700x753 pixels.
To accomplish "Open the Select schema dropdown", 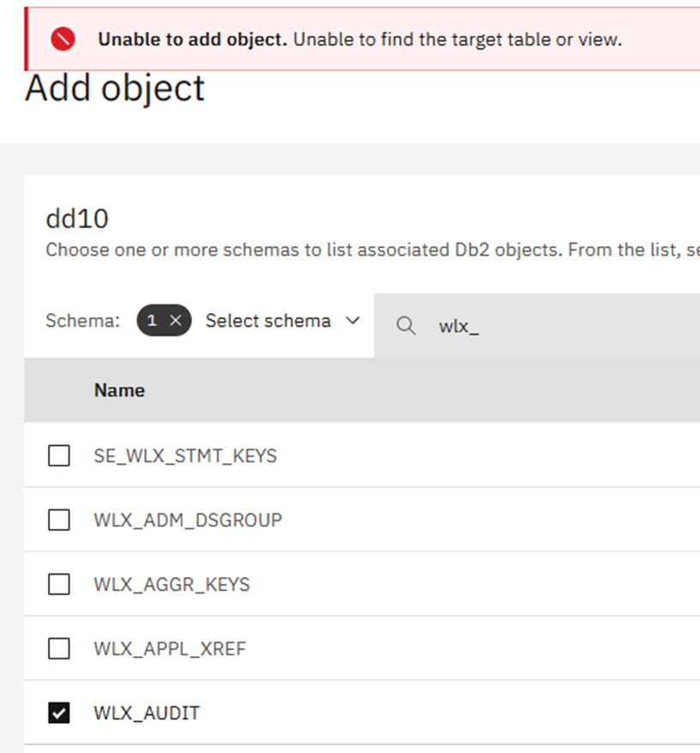I will click(268, 321).
